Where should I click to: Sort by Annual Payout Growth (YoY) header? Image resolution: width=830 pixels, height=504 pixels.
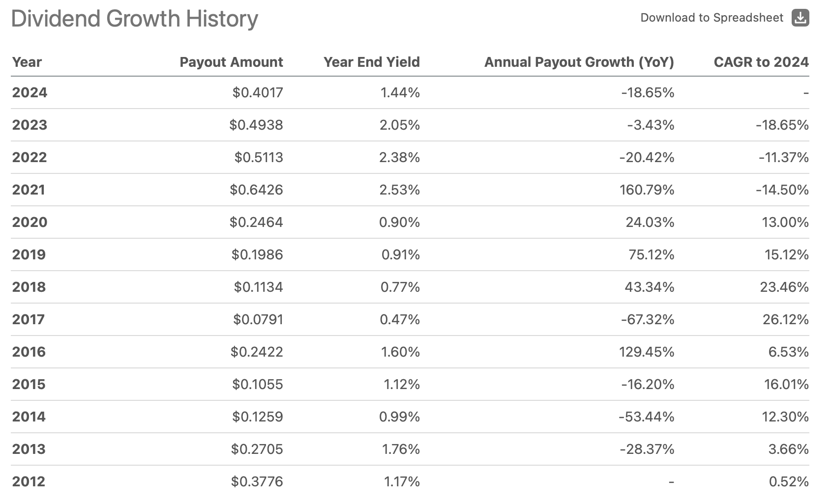[579, 62]
